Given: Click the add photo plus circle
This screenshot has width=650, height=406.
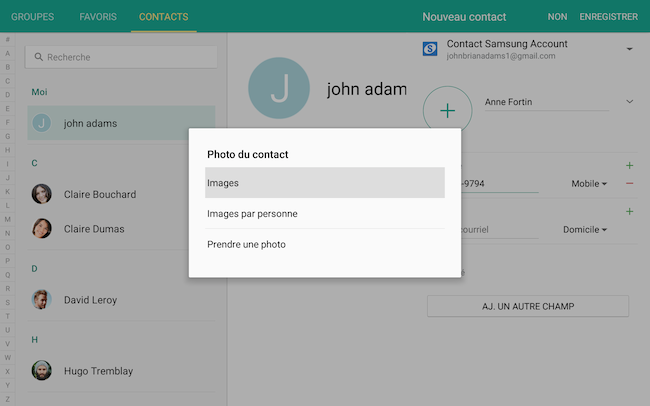Looking at the screenshot, I should click(447, 111).
